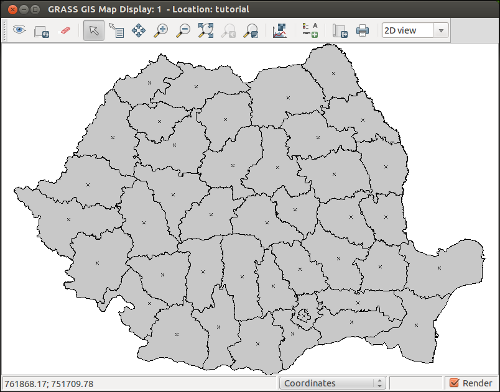
Task: Select the Pointer tool
Action: click(x=94, y=31)
